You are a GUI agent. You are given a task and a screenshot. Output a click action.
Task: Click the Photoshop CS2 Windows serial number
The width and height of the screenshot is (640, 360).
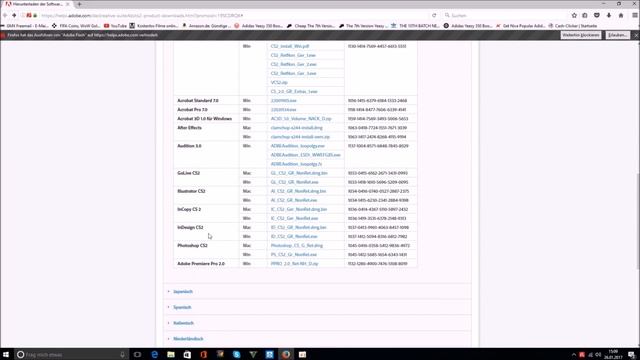coord(377,255)
